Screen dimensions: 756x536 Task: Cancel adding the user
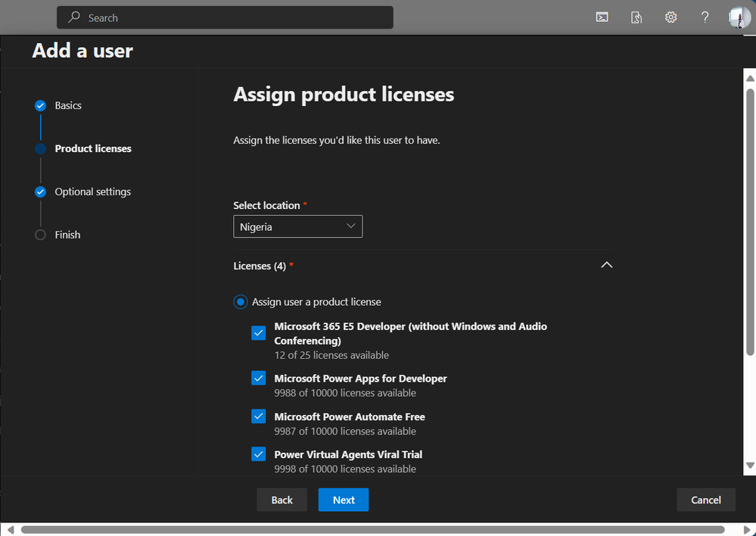click(x=705, y=500)
